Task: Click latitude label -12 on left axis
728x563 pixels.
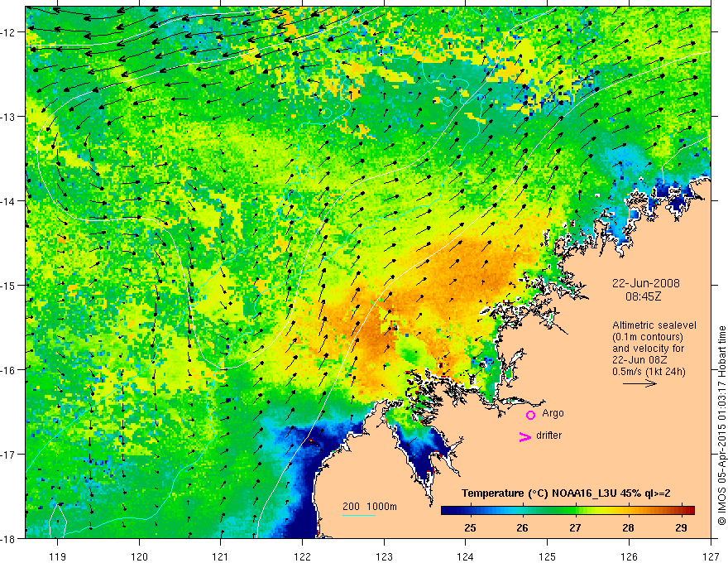Action: click(8, 32)
